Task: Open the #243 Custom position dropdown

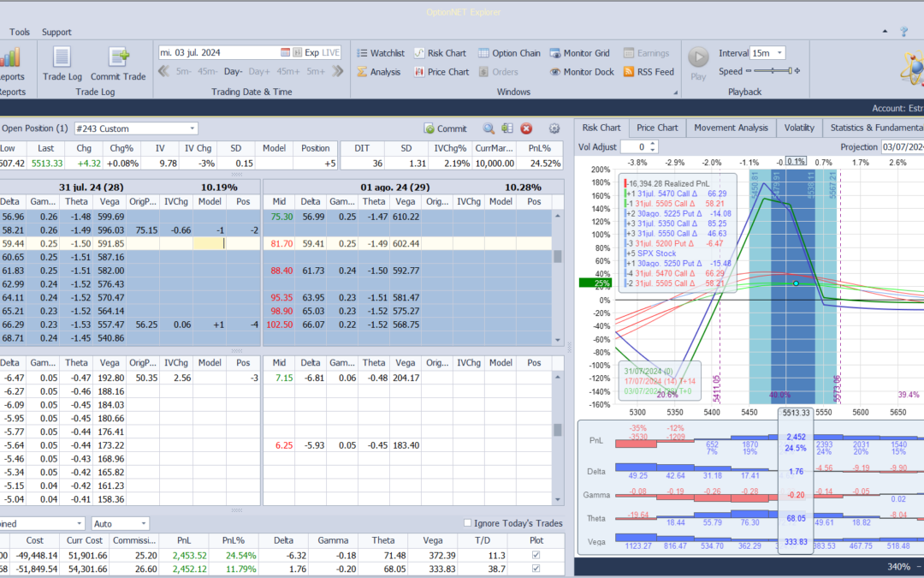Action: click(192, 128)
